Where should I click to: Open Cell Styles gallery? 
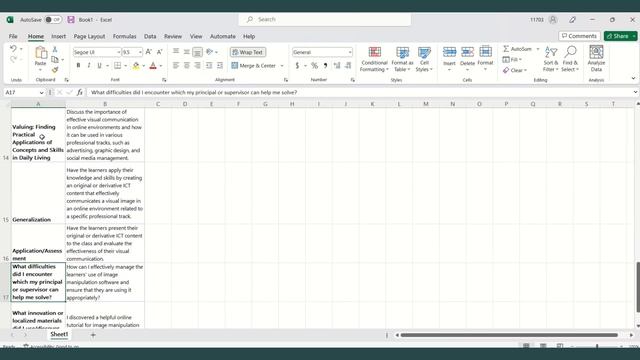pos(424,59)
